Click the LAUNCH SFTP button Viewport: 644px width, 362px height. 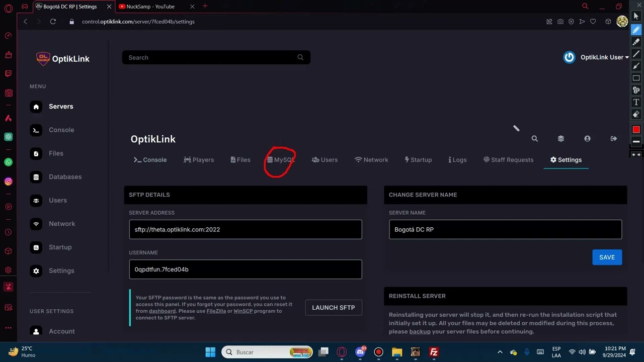tap(334, 308)
